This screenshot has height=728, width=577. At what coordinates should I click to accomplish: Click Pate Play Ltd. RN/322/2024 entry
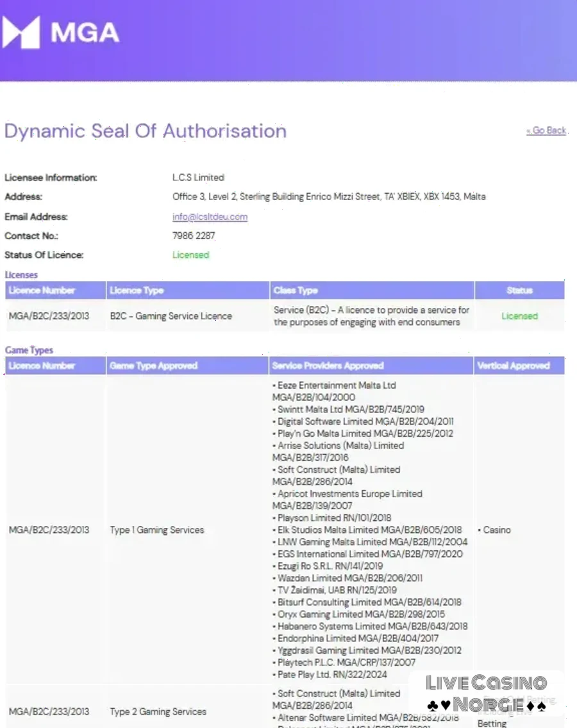[330, 675]
